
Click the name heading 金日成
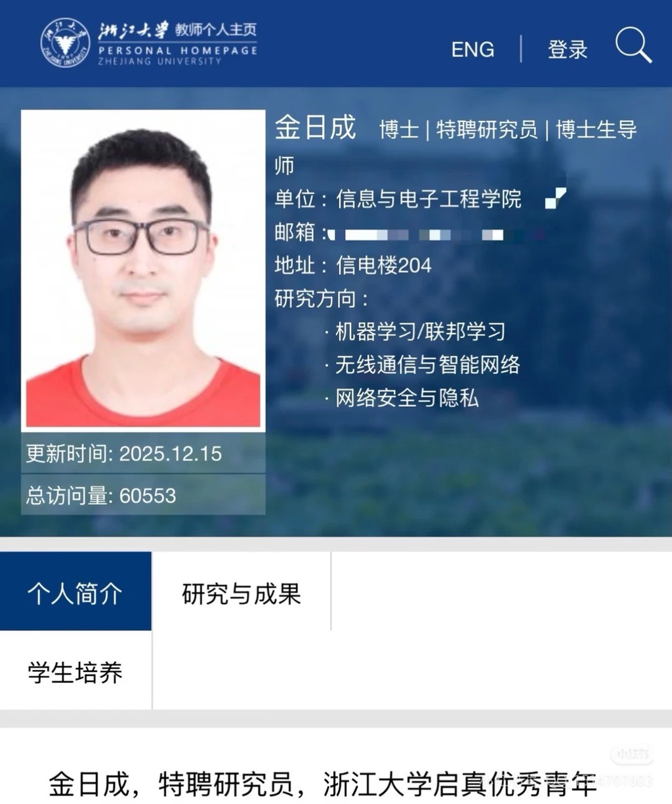315,127
